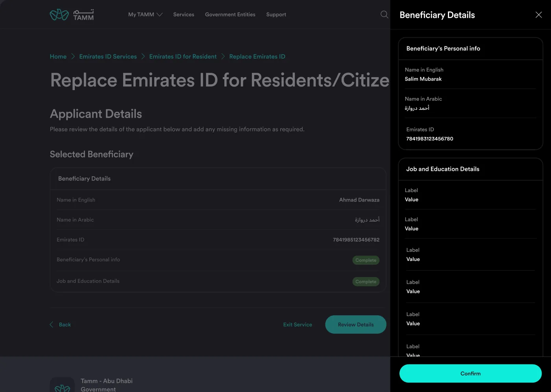Viewport: 551px width, 392px height.
Task: Click the Review Details button
Action: tap(356, 324)
